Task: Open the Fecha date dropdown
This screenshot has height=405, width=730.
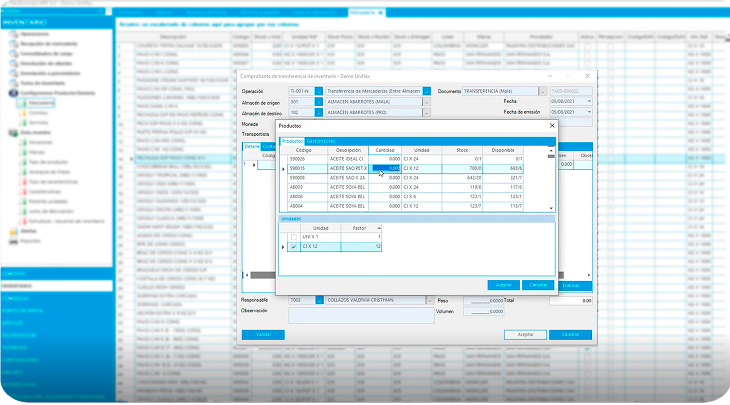Action: point(588,101)
